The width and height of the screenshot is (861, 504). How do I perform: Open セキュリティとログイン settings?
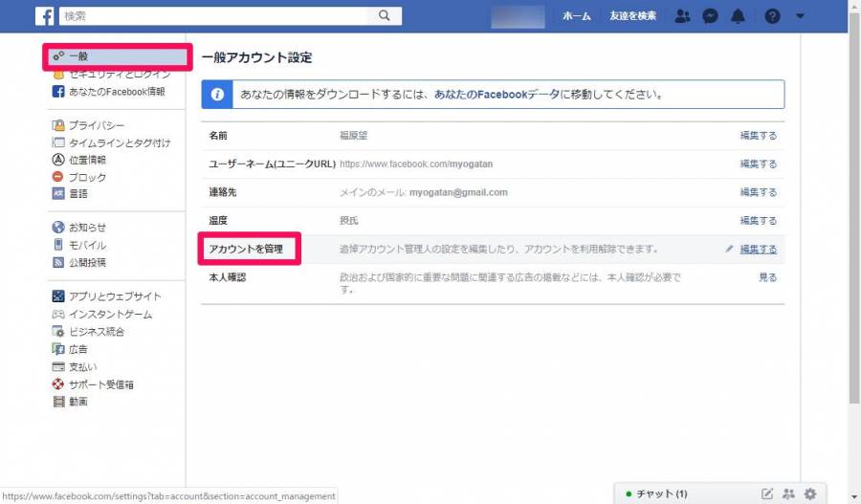point(120,75)
